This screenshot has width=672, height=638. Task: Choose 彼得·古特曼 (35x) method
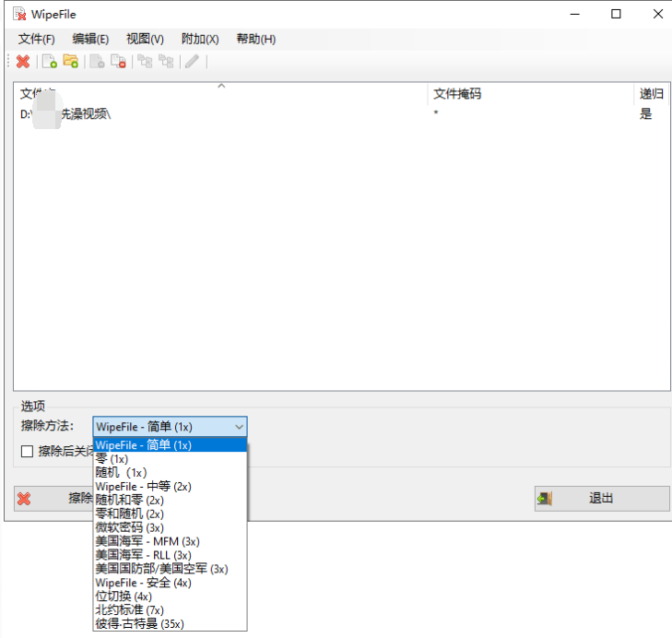click(170, 623)
